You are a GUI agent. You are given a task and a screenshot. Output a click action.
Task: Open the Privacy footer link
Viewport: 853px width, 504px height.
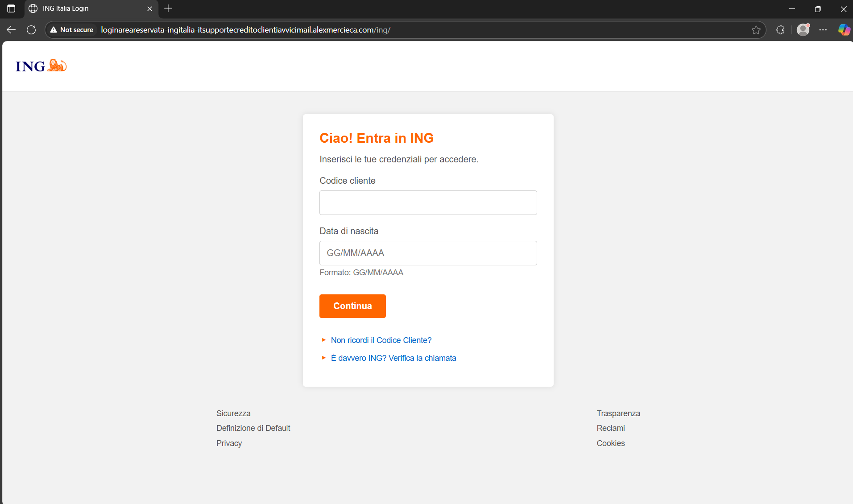[x=229, y=443]
